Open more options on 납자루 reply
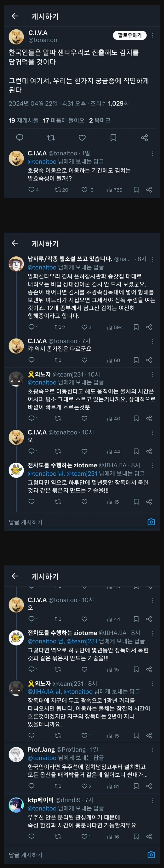 tap(153, 259)
